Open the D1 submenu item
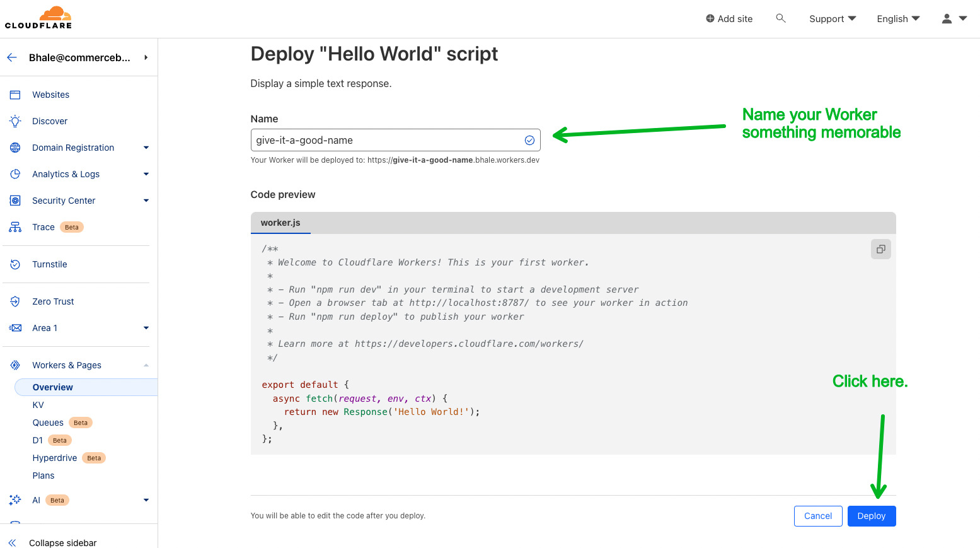The height and width of the screenshot is (548, 980). click(x=38, y=440)
